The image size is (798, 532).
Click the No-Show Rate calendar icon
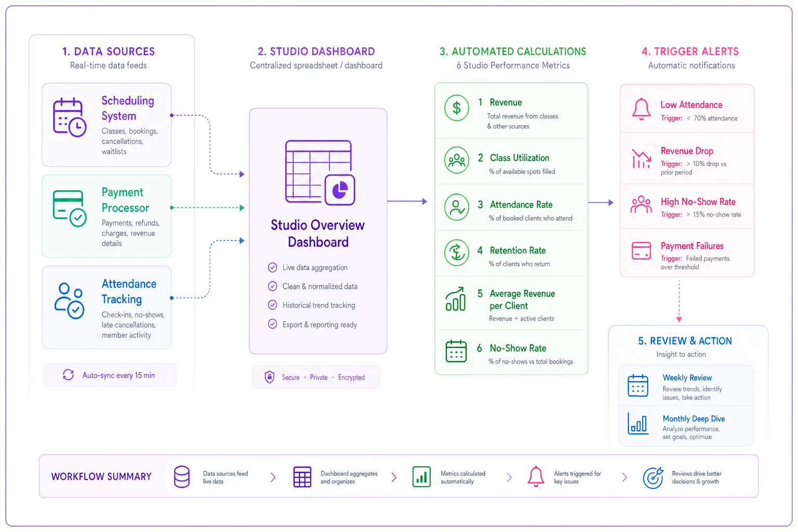(x=456, y=351)
